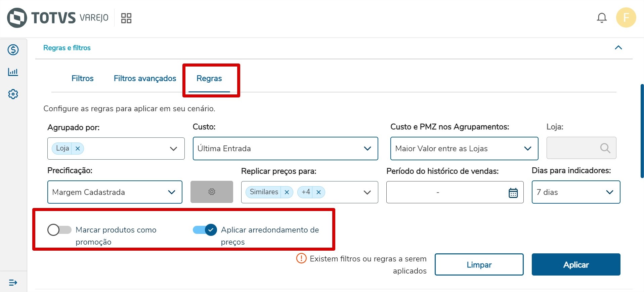This screenshot has width=644, height=292.
Task: Expand the Dias para indicadores dropdown
Action: pos(575,192)
